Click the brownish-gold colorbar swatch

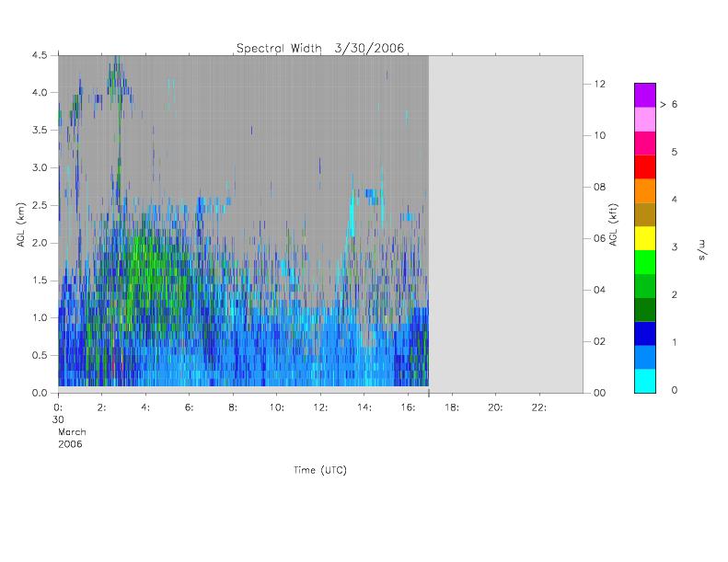645,214
